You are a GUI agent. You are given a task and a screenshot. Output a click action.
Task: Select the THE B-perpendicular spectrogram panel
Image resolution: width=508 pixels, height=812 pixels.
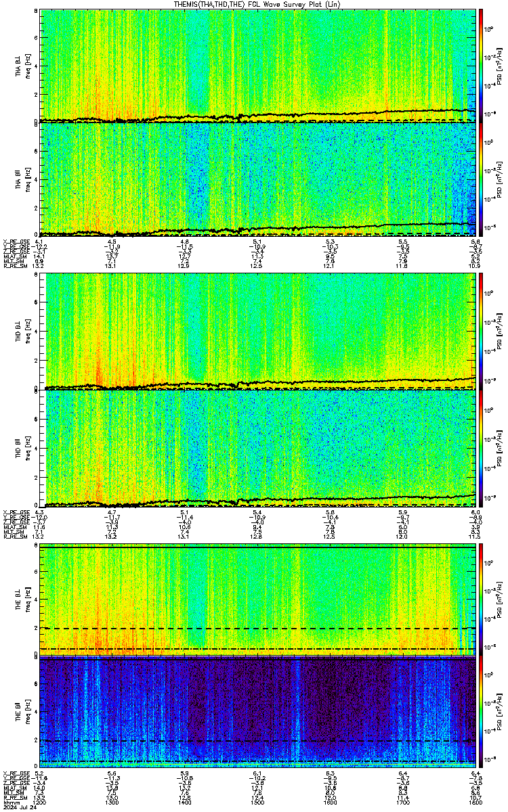click(257, 598)
